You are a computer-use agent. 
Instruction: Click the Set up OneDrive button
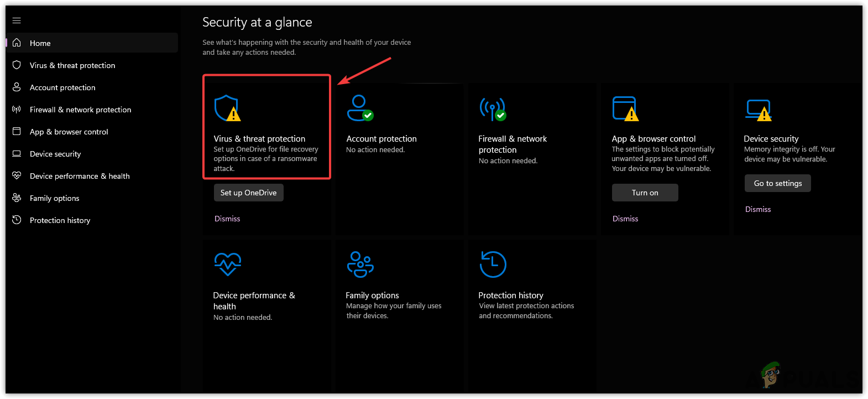248,193
